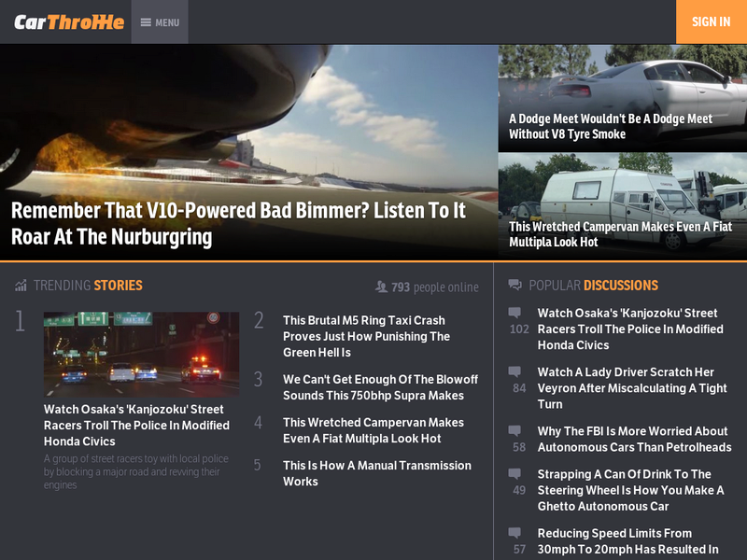Open the Osaka street racers thumbnail image
This screenshot has width=747, height=560.
pyautogui.click(x=142, y=355)
